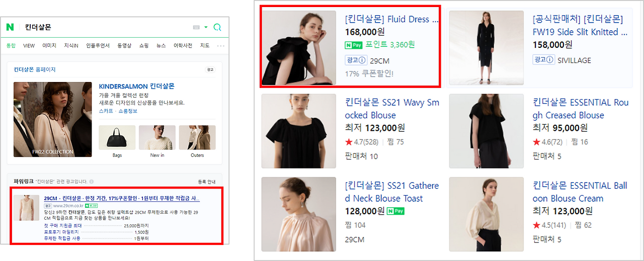The image size is (644, 261).
Task: Click the Side Slit Knitted dress photo
Action: coord(486,47)
